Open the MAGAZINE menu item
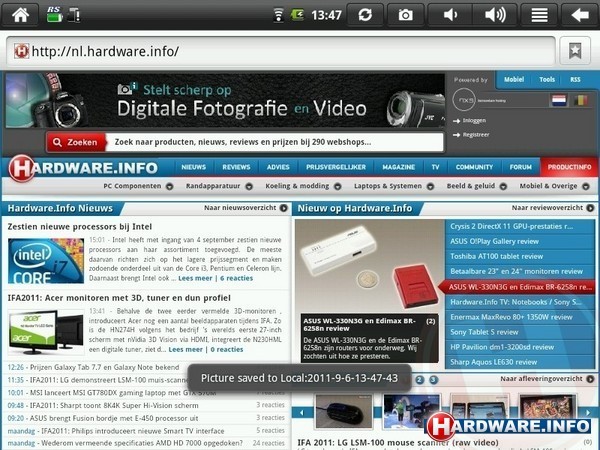The width and height of the screenshot is (600, 450). [399, 167]
